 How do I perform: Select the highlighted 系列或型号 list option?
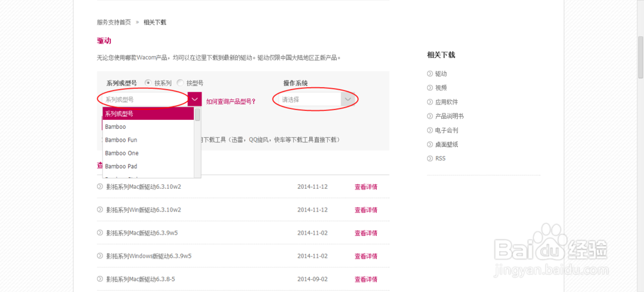148,113
